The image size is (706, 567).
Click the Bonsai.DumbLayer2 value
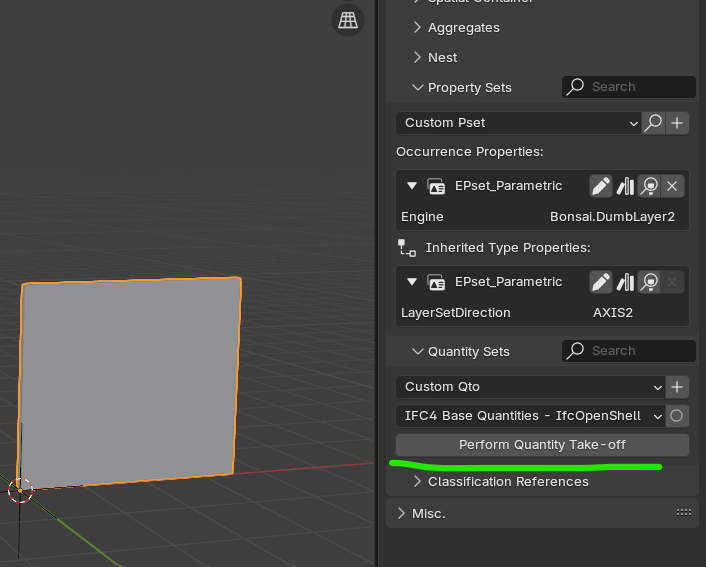tap(612, 217)
